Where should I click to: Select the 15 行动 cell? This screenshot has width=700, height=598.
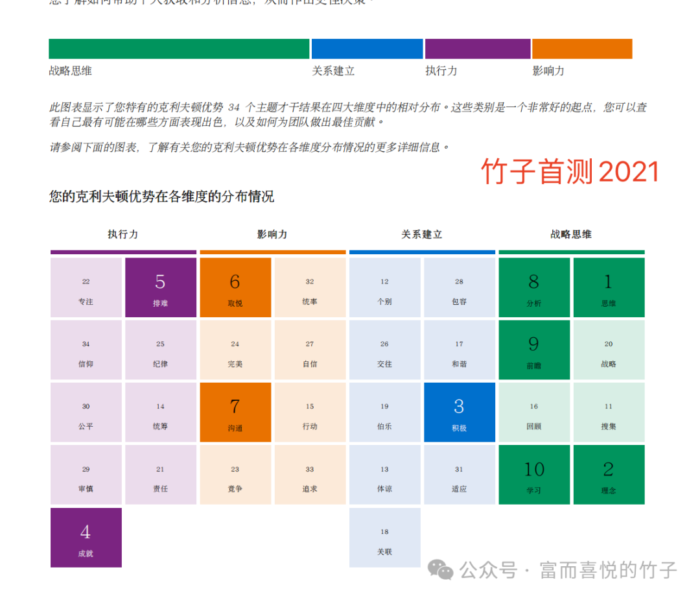(x=310, y=413)
